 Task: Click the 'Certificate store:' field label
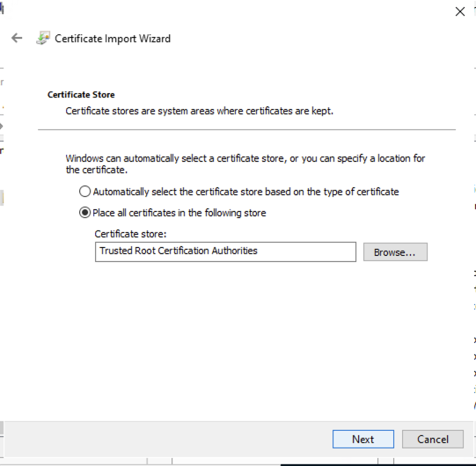tap(130, 234)
